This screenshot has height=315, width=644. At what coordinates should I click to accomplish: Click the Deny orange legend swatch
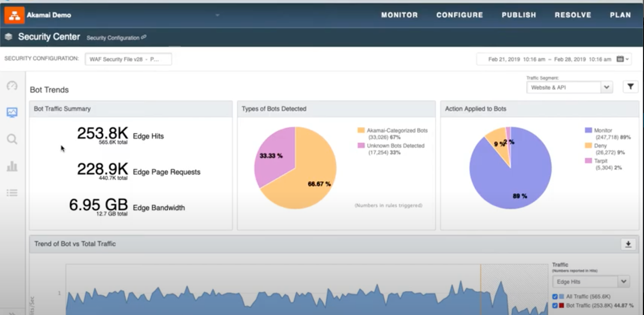click(588, 145)
